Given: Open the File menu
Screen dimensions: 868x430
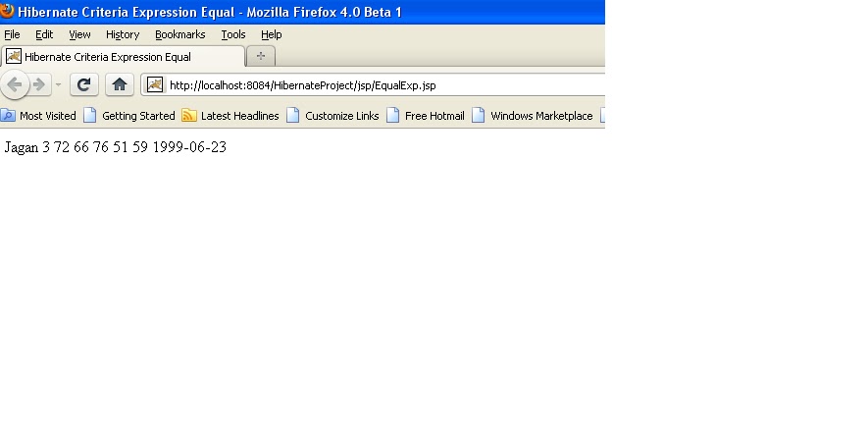Looking at the screenshot, I should tap(12, 34).
